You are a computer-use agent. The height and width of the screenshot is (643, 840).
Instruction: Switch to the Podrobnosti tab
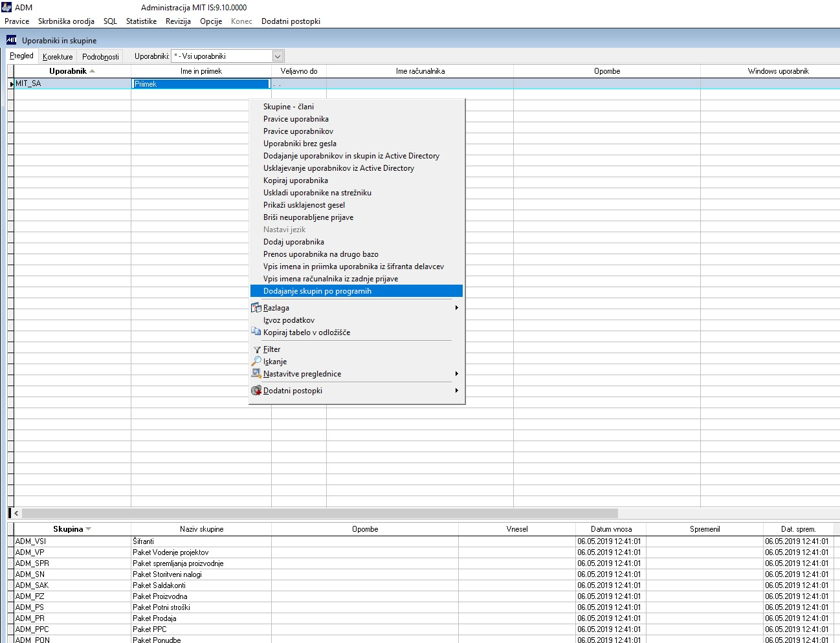pos(100,56)
